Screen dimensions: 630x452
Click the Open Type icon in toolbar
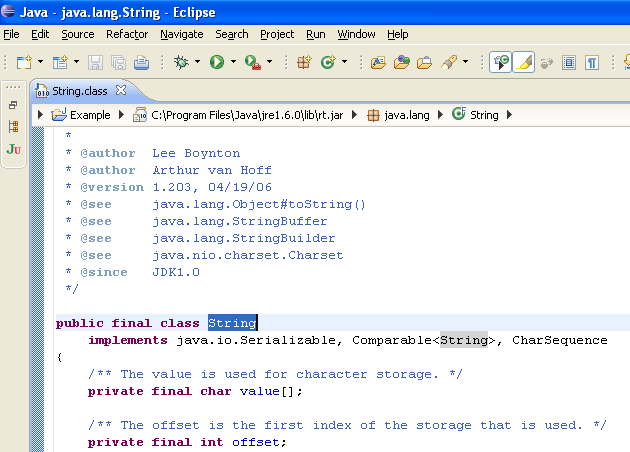[378, 62]
